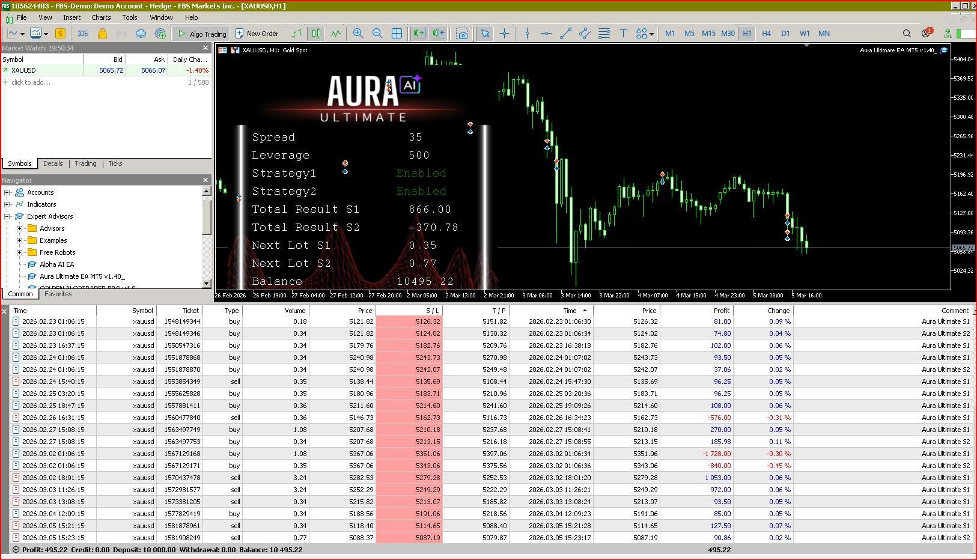
Task: Zoom out of the chart
Action: 377,34
